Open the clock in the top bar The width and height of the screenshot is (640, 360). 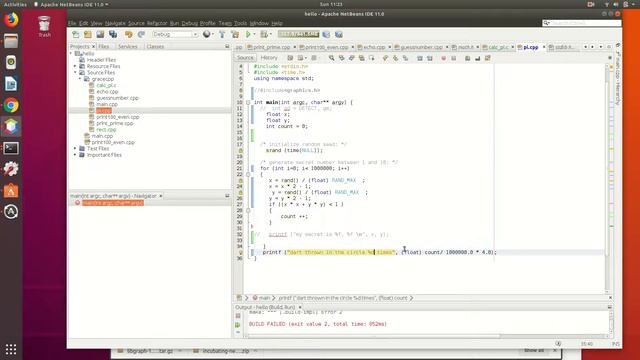tap(331, 4)
